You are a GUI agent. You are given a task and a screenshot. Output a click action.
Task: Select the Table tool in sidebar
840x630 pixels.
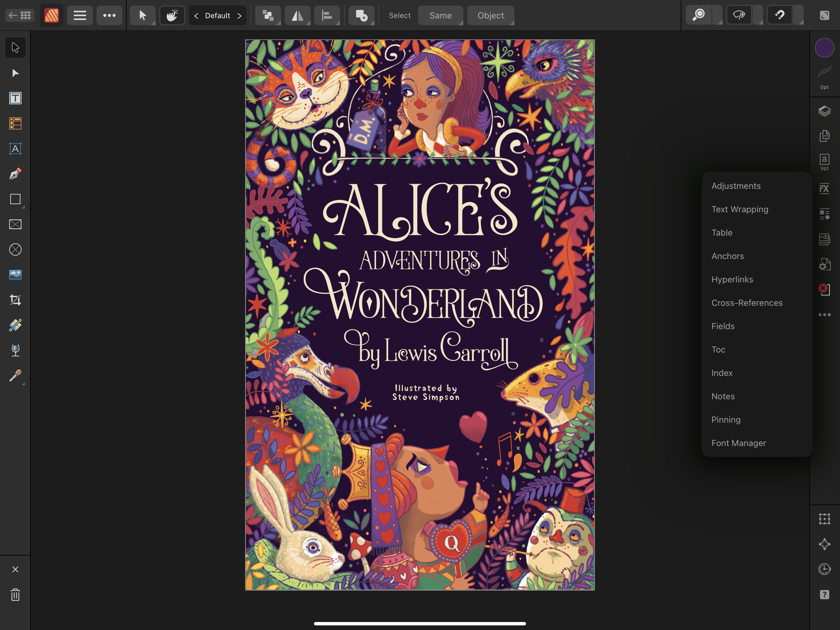(x=15, y=123)
